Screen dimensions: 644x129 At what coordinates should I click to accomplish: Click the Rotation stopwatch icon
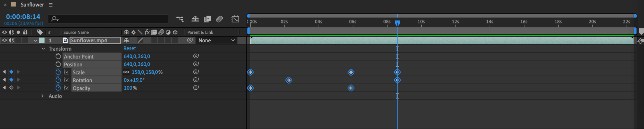[x=58, y=80]
